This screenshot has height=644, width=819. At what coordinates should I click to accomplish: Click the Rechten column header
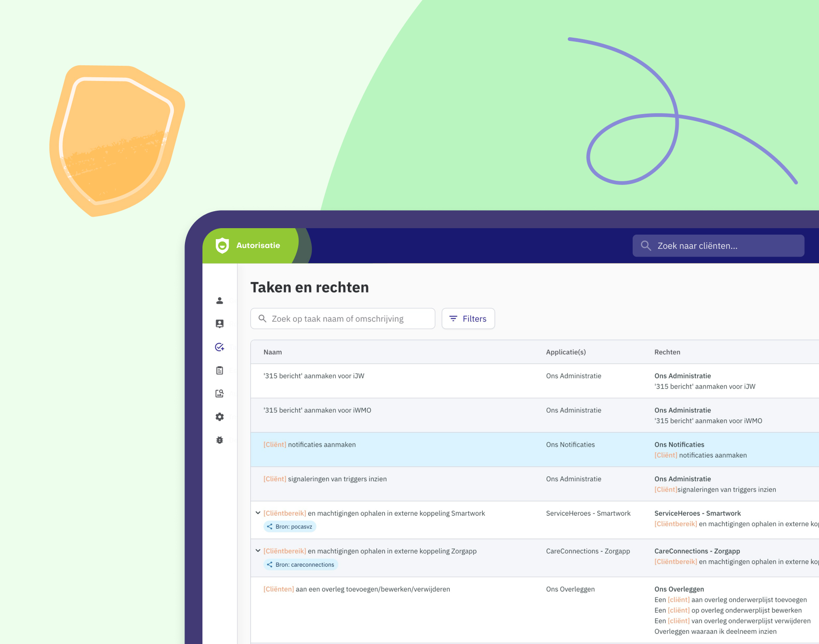coord(667,352)
